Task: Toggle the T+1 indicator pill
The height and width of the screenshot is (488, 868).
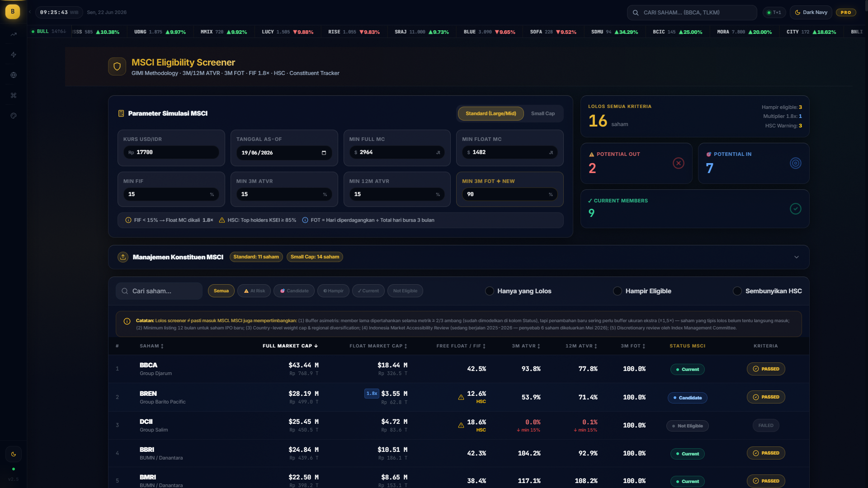Action: tap(774, 12)
